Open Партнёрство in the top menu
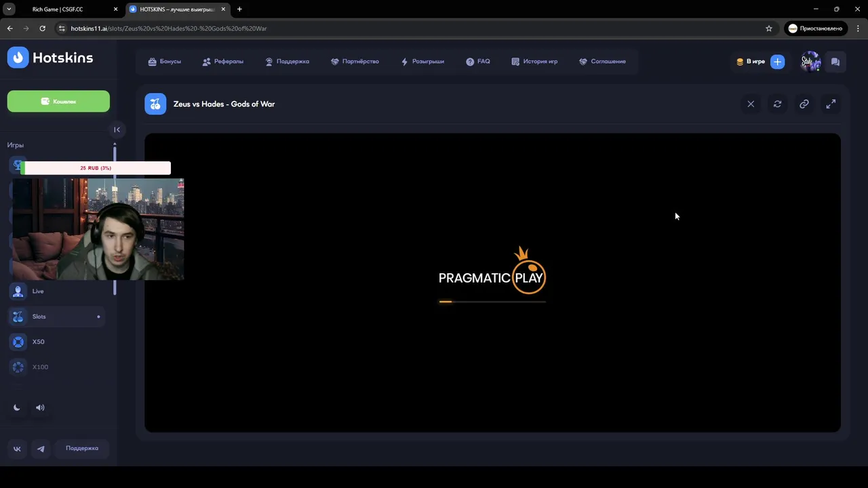 (355, 62)
